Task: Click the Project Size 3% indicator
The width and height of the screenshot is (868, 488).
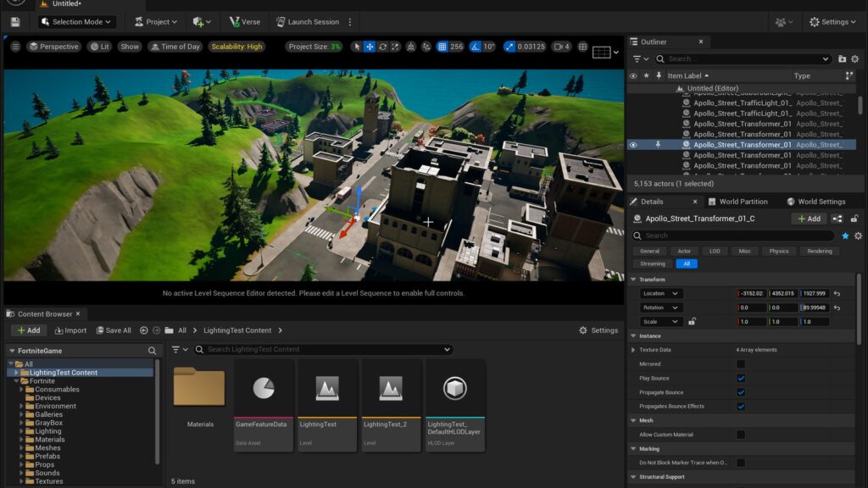Action: tap(314, 47)
